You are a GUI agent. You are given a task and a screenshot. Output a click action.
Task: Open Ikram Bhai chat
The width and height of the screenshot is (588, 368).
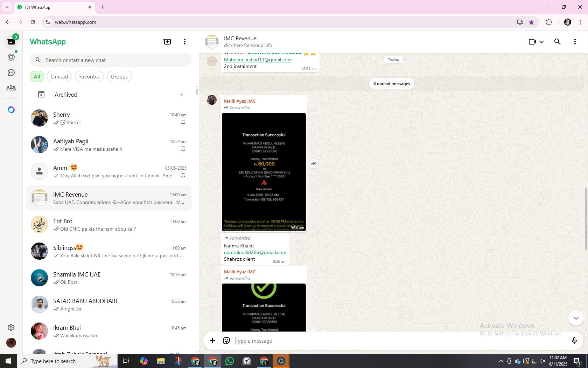[x=109, y=331]
